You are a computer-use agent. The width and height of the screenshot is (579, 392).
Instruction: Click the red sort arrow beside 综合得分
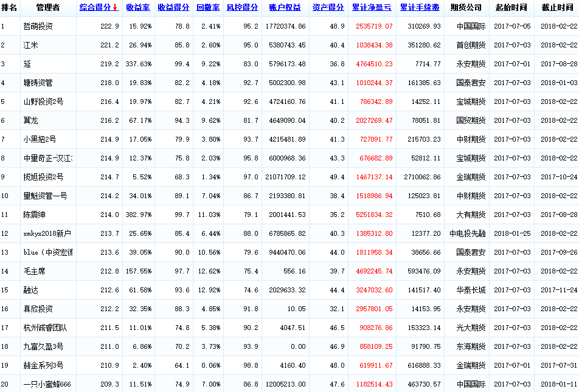click(116, 8)
